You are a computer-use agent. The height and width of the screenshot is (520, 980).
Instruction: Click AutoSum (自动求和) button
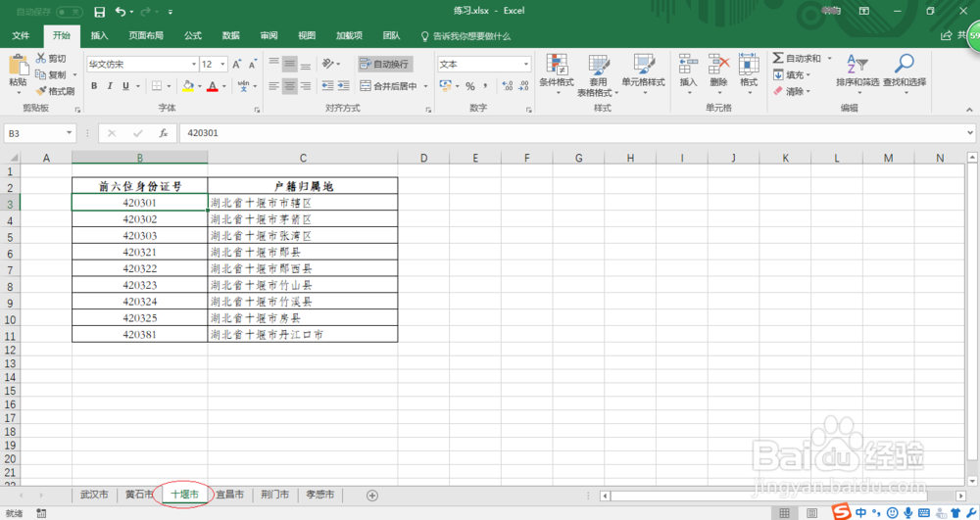797,58
